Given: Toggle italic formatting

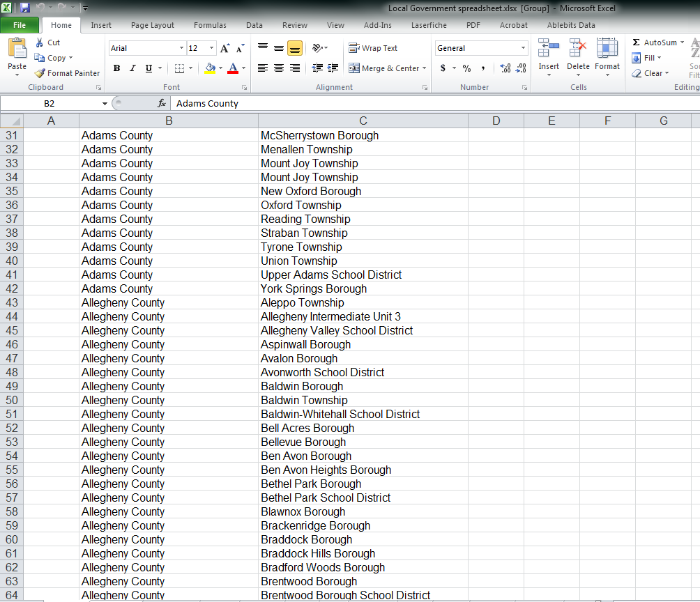Looking at the screenshot, I should pyautogui.click(x=132, y=68).
